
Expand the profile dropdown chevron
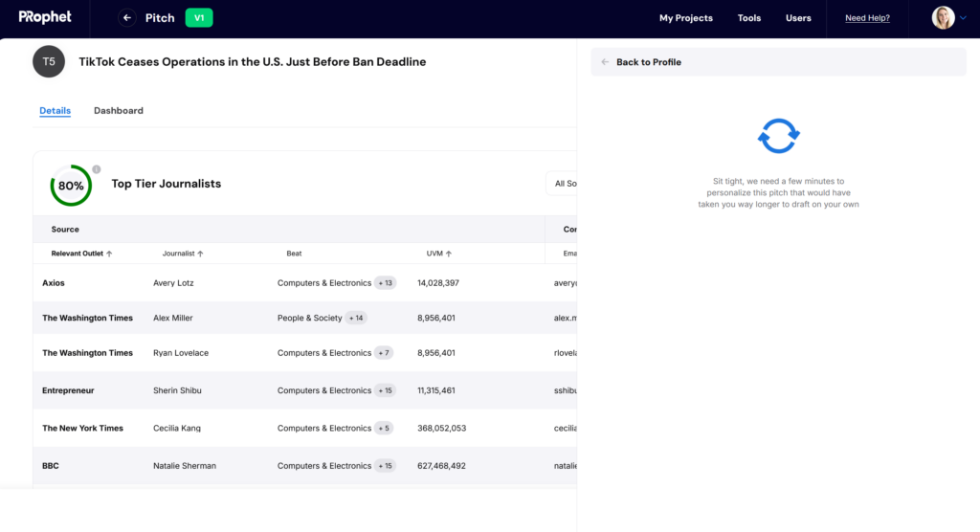pos(963,18)
